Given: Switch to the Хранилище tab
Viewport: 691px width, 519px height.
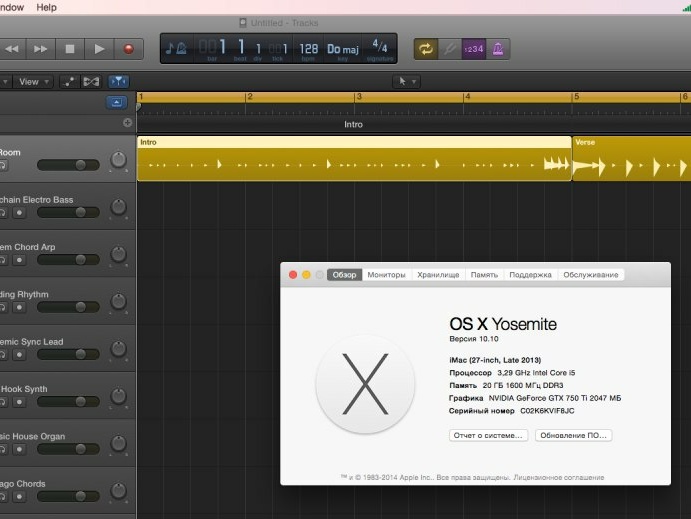Looking at the screenshot, I should 438,275.
